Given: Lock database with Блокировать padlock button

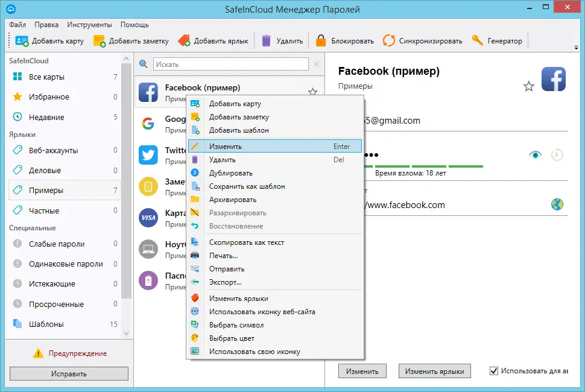Looking at the screenshot, I should click(x=344, y=41).
